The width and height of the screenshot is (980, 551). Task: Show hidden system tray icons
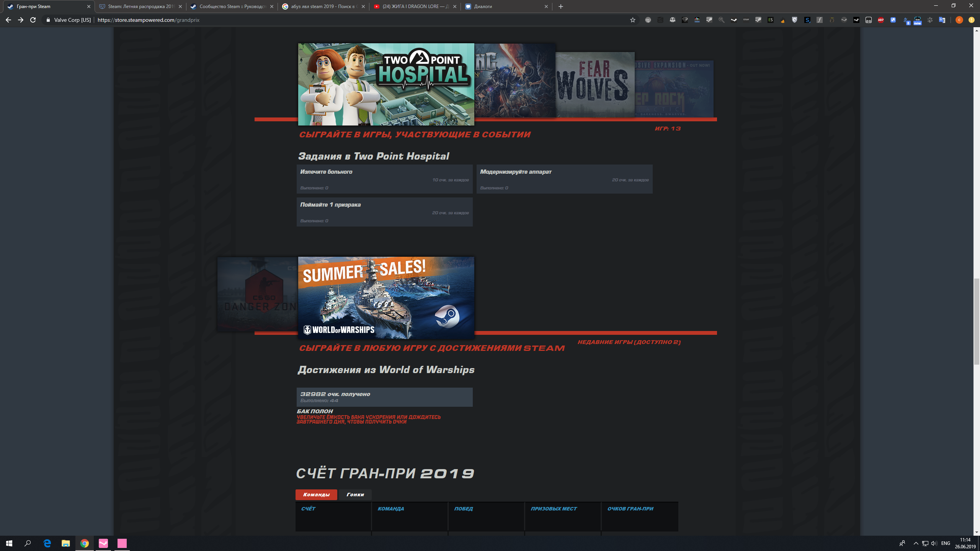(x=916, y=543)
